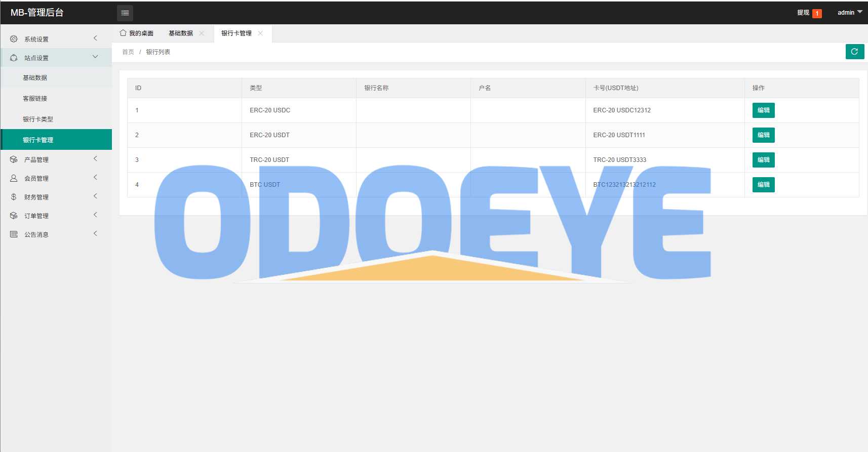The width and height of the screenshot is (868, 452).
Task: Click the 订单管理 sidebar icon
Action: pyautogui.click(x=14, y=216)
